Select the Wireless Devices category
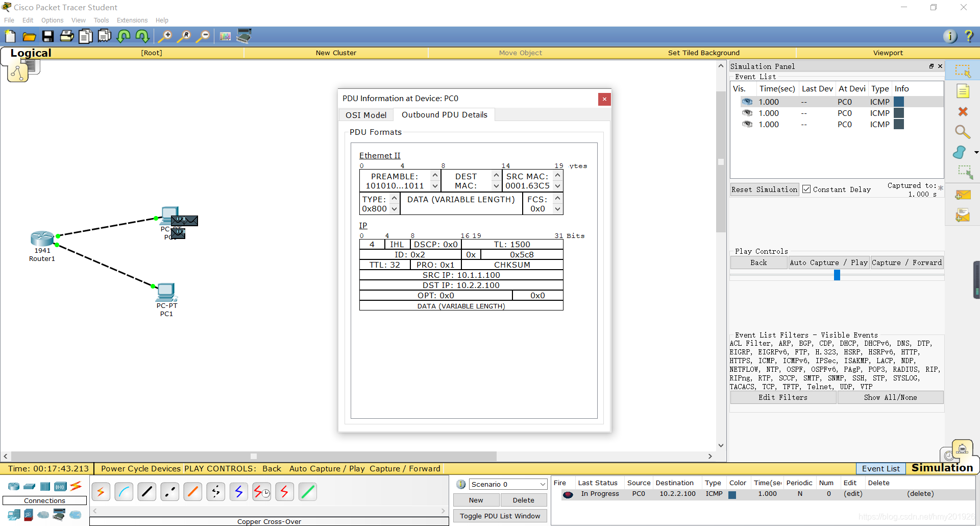980x526 pixels. point(60,486)
